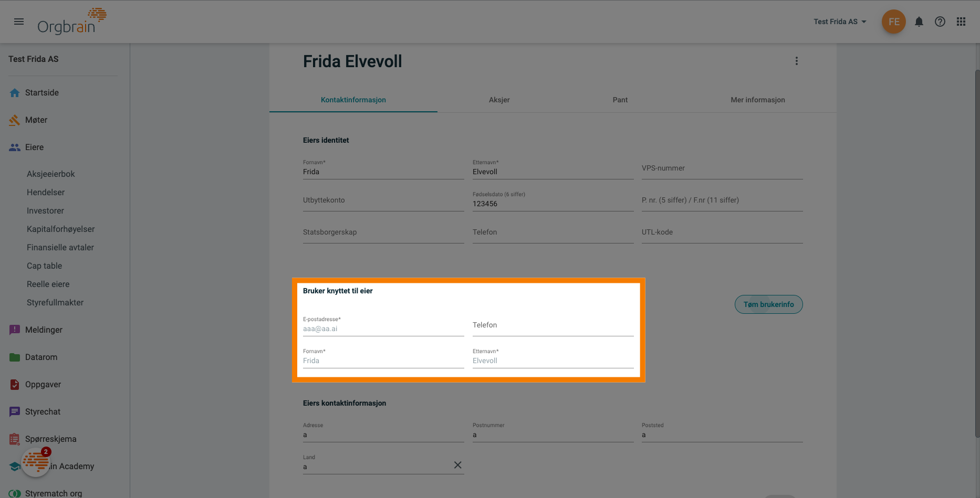
Task: Click the Adresse field
Action: pos(383,432)
